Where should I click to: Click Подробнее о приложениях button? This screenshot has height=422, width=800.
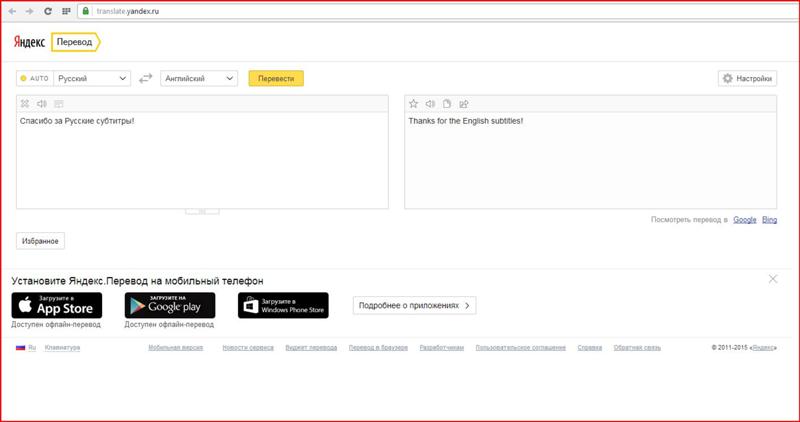[x=414, y=306]
